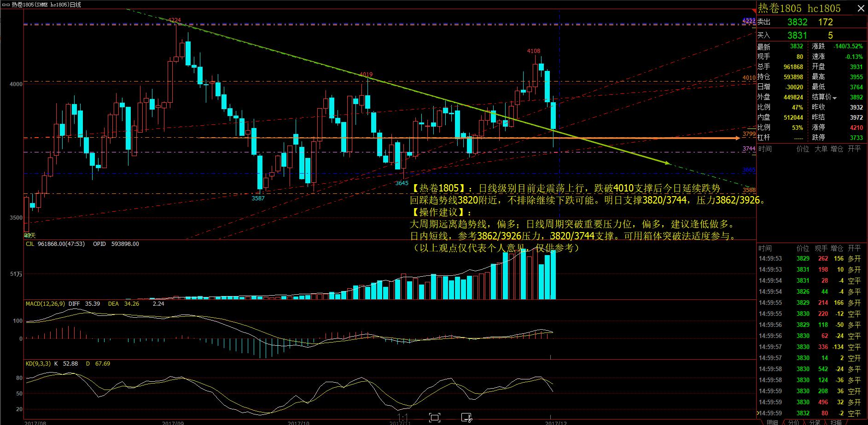Switch to the 分笔 tab
868x425 pixels.
[815, 422]
